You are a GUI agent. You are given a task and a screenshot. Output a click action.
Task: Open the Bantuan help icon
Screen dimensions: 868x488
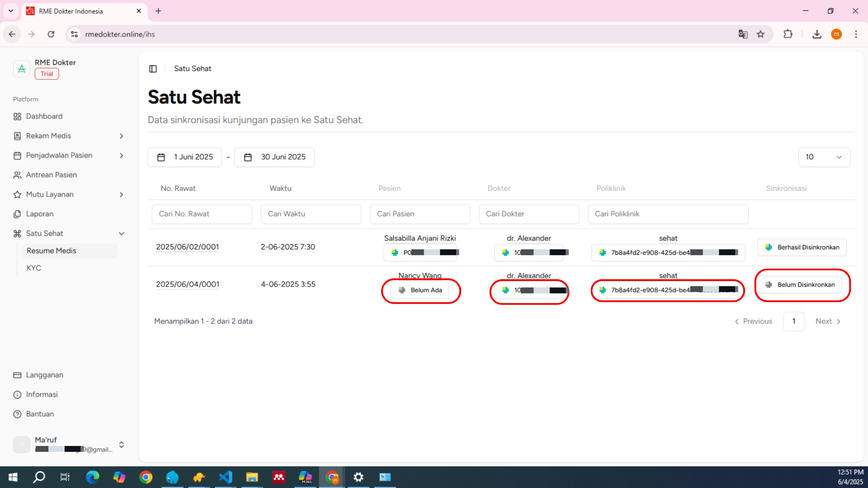tap(17, 414)
